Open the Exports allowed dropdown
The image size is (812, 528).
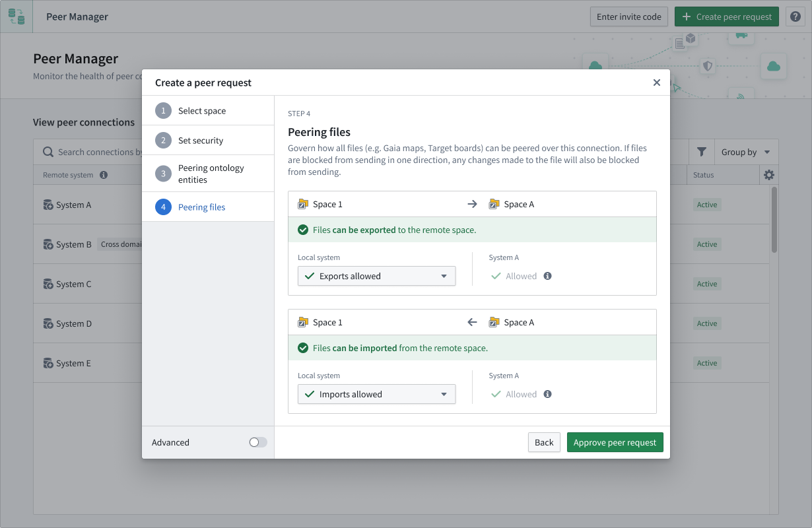[x=376, y=276]
